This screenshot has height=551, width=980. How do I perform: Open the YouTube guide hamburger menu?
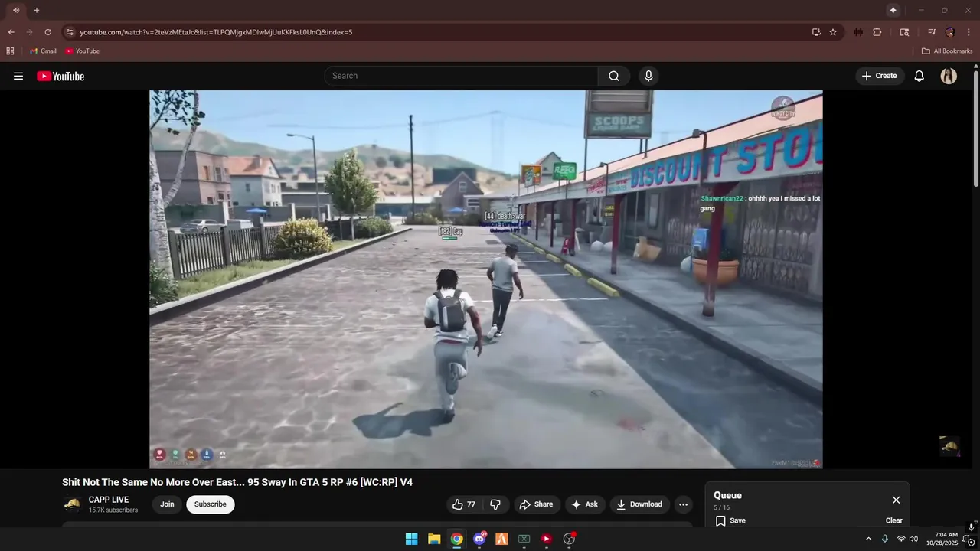18,76
